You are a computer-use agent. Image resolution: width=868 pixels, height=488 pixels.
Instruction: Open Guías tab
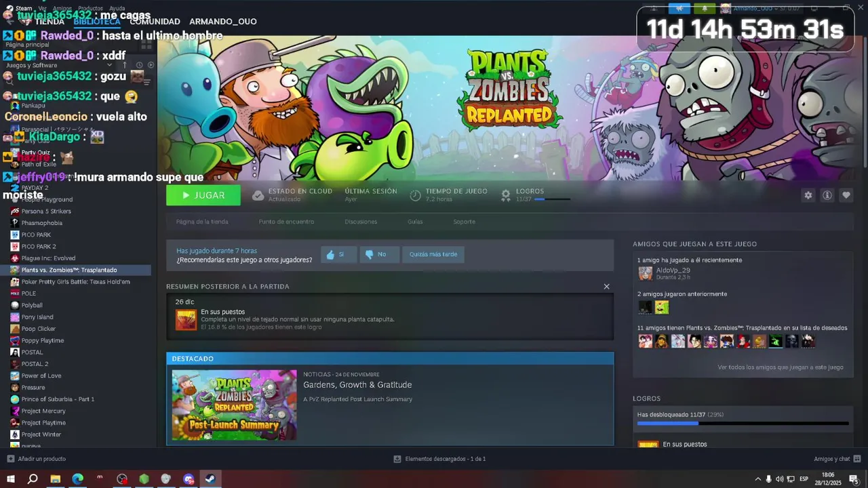(x=415, y=222)
